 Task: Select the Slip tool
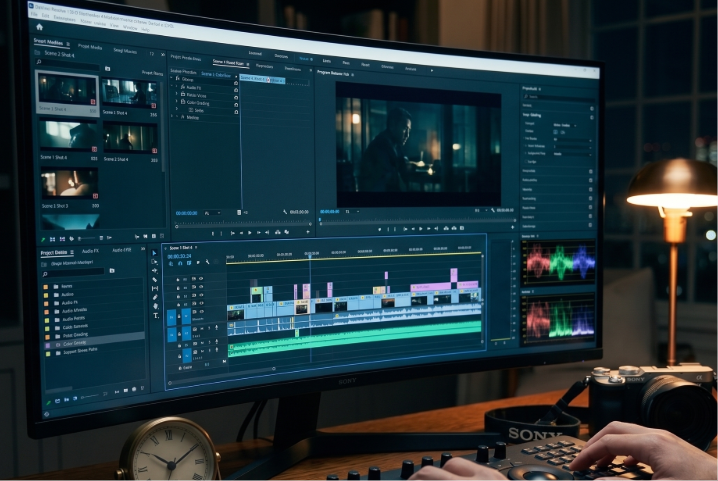pos(155,288)
